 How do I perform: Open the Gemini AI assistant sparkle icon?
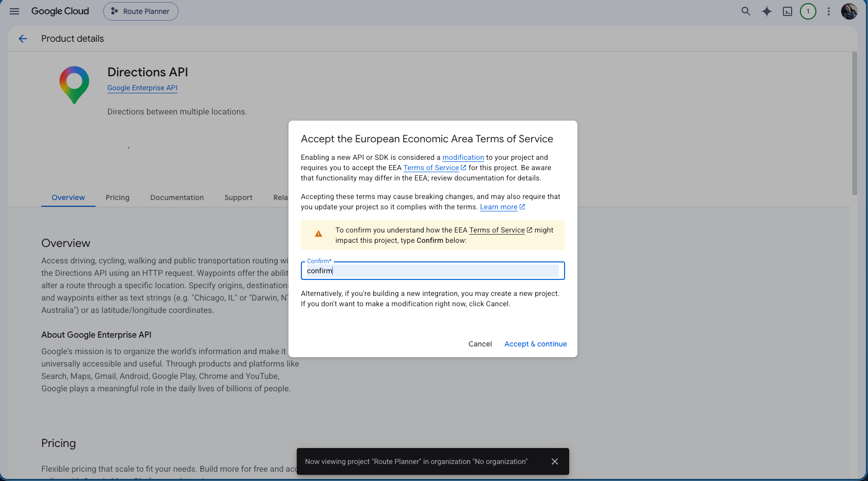pyautogui.click(x=767, y=11)
